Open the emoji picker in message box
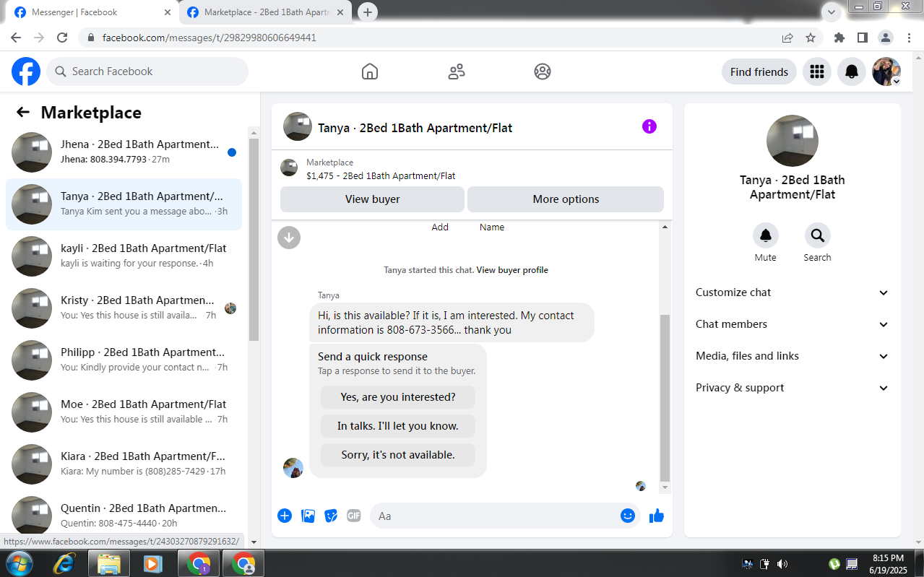The image size is (924, 577). pyautogui.click(x=628, y=516)
